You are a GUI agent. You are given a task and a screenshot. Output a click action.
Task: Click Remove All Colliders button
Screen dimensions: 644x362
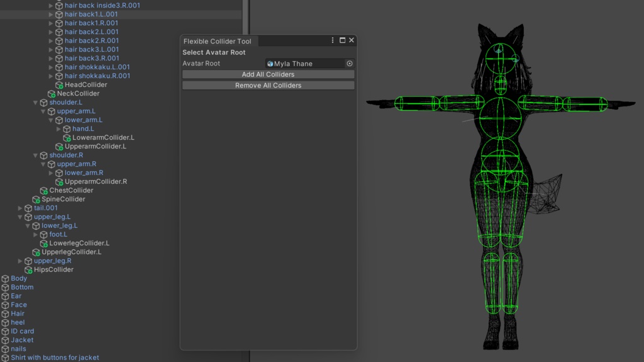[268, 85]
